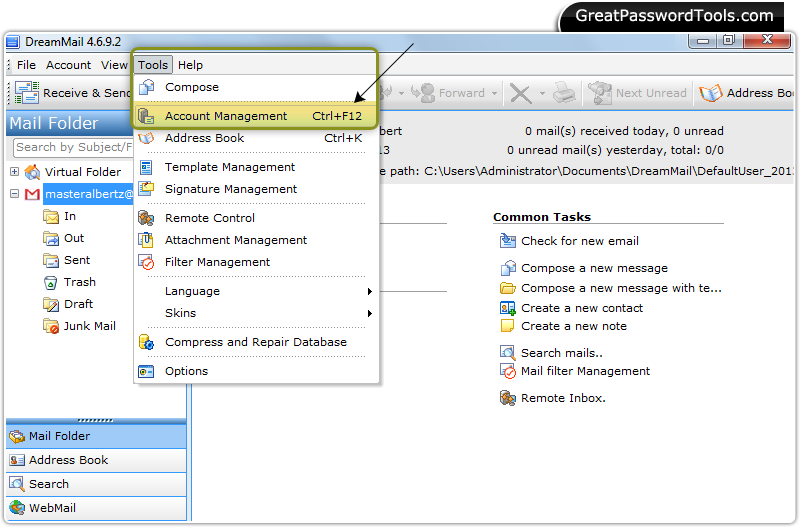Open the Trash folder
The image size is (800, 527).
pyautogui.click(x=80, y=282)
